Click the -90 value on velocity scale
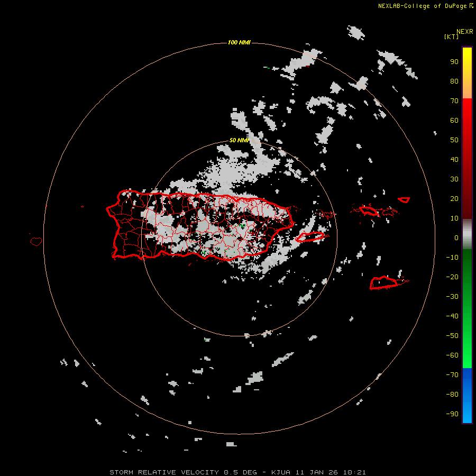 pos(452,414)
